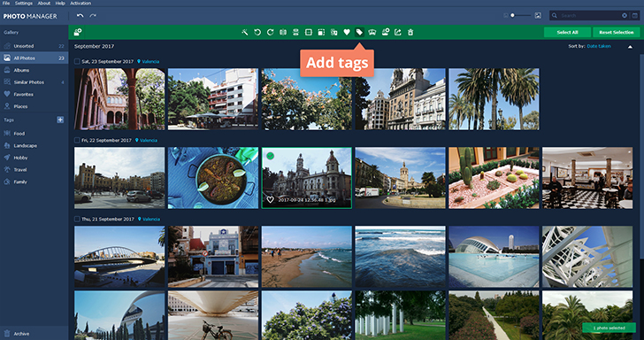Select All Photos in sidebar

click(x=34, y=58)
